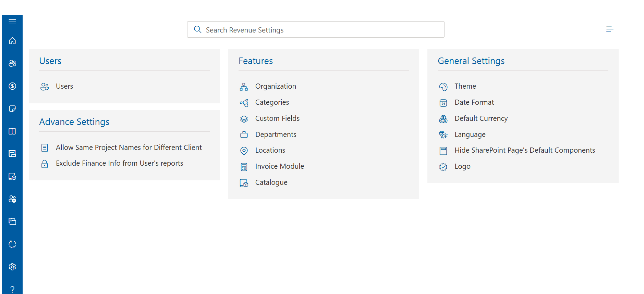
Task: Click the Theme palette icon
Action: coord(443,87)
